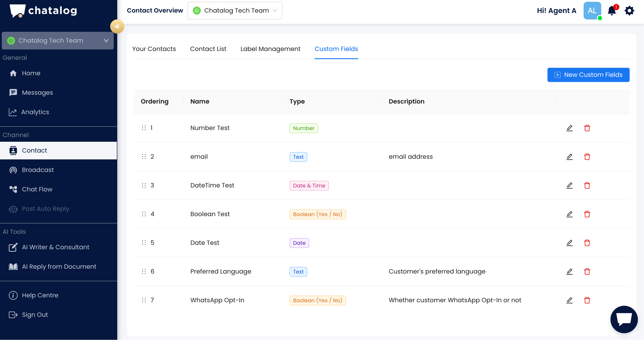
Task: Expand sidebar Chatalog Tech Team selector
Action: 58,41
